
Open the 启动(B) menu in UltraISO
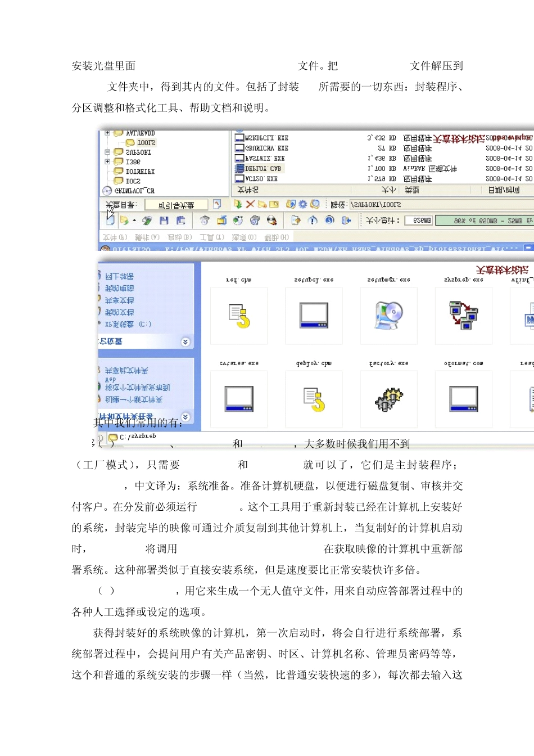(x=180, y=237)
